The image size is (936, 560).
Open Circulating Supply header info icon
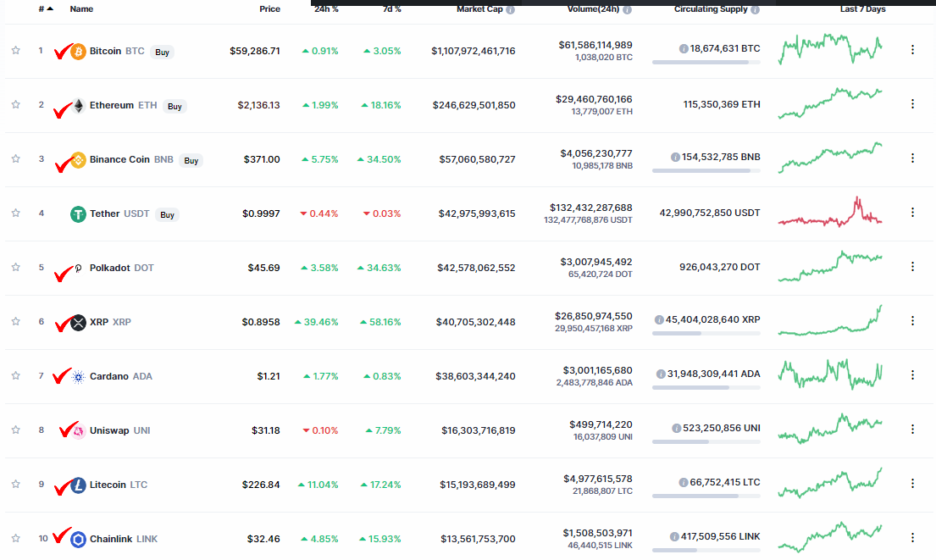click(x=755, y=9)
